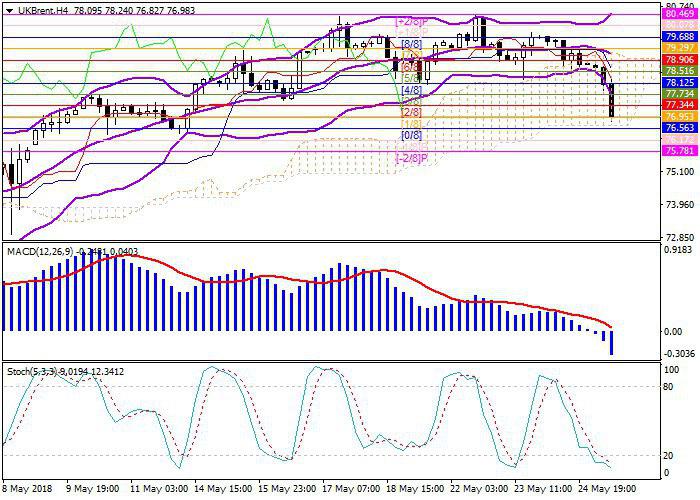The image size is (700, 500).
Task: Select the [4/8] Murrey level marker
Action: click(x=410, y=91)
